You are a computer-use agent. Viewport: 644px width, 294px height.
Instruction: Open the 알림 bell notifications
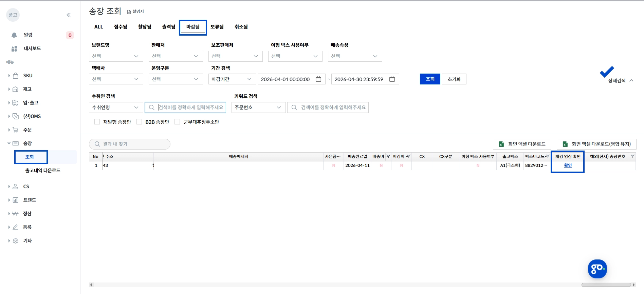coord(14,35)
